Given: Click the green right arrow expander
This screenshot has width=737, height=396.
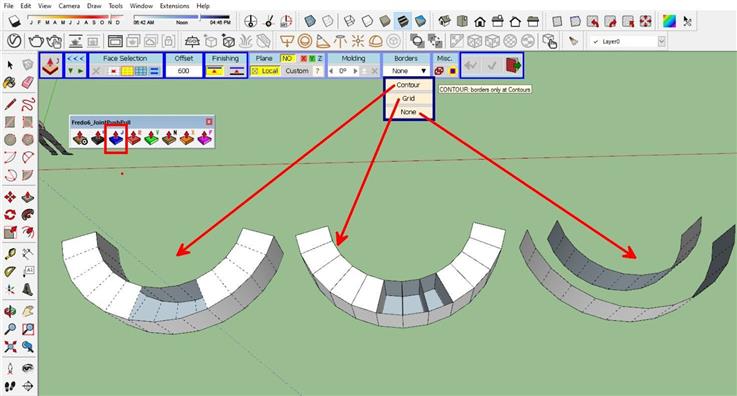Looking at the screenshot, I should pyautogui.click(x=80, y=71).
